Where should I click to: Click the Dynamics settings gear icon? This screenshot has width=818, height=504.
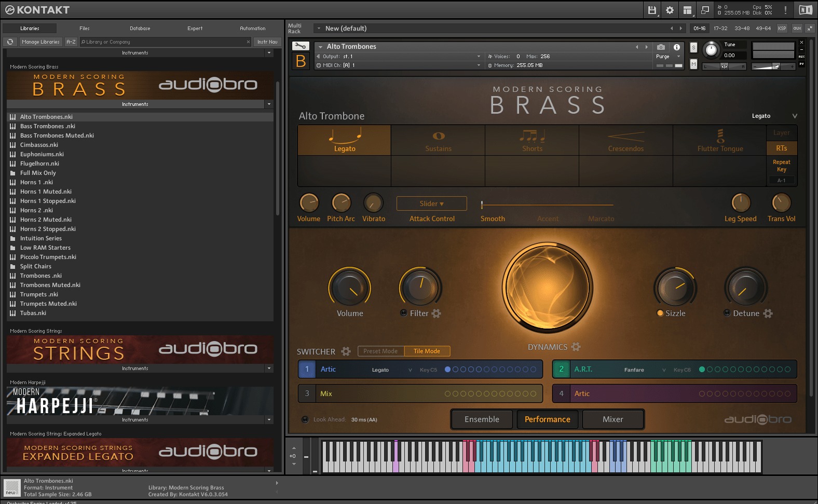pyautogui.click(x=576, y=347)
